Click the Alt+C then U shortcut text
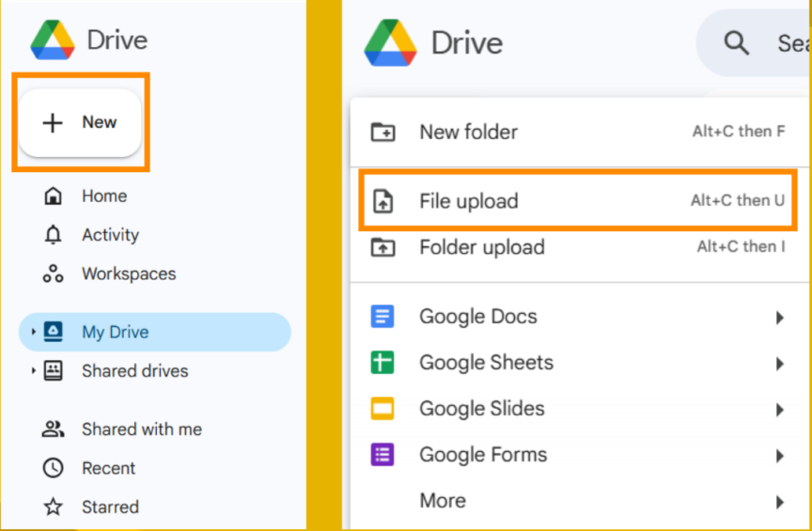 pyautogui.click(x=738, y=200)
